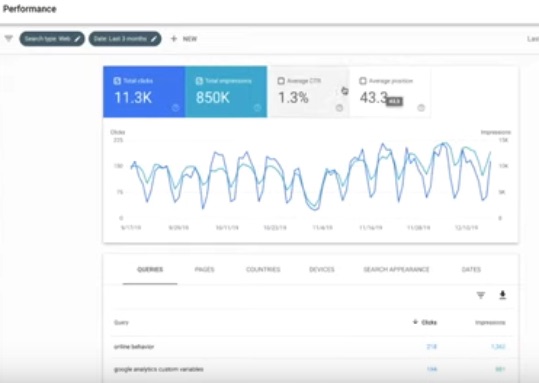Select the QUERIES tab

click(x=150, y=270)
